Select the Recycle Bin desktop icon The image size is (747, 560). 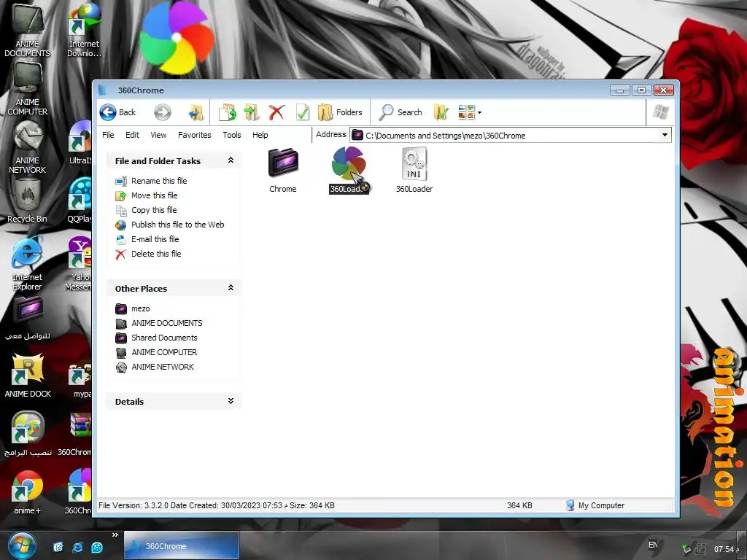27,201
